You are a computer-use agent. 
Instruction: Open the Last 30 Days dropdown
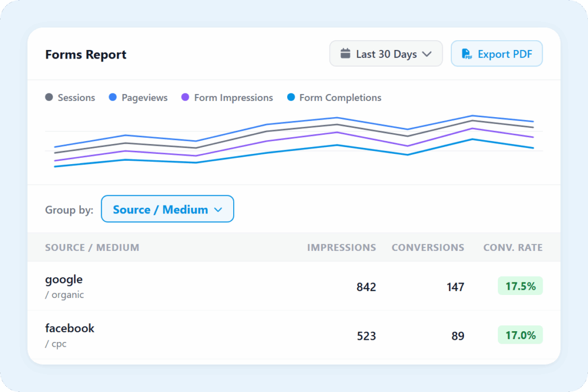pyautogui.click(x=386, y=54)
